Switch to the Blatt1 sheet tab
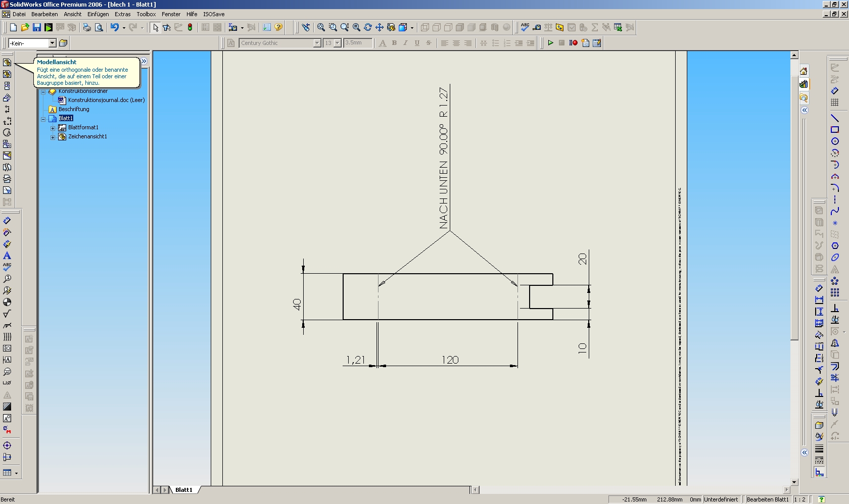849x504 pixels. [184, 490]
